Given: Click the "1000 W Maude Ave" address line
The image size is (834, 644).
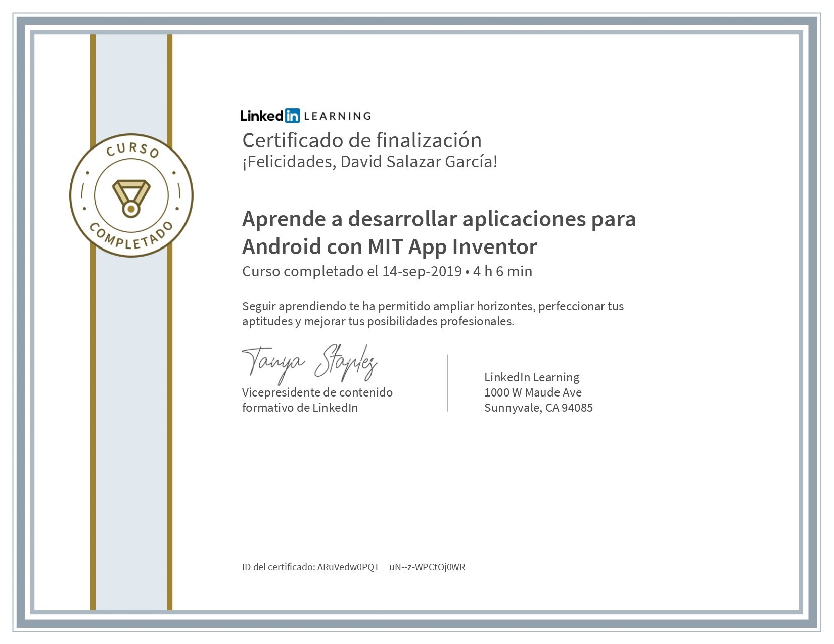Looking at the screenshot, I should (533, 392).
